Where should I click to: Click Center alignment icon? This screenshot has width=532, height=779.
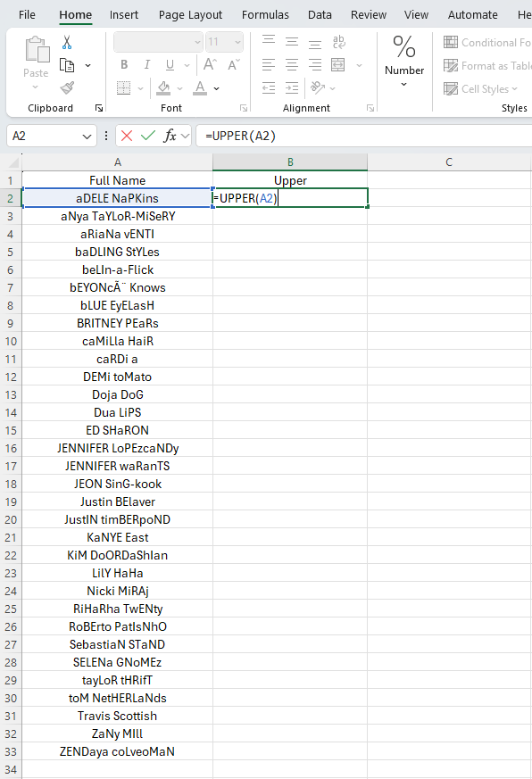tap(292, 64)
